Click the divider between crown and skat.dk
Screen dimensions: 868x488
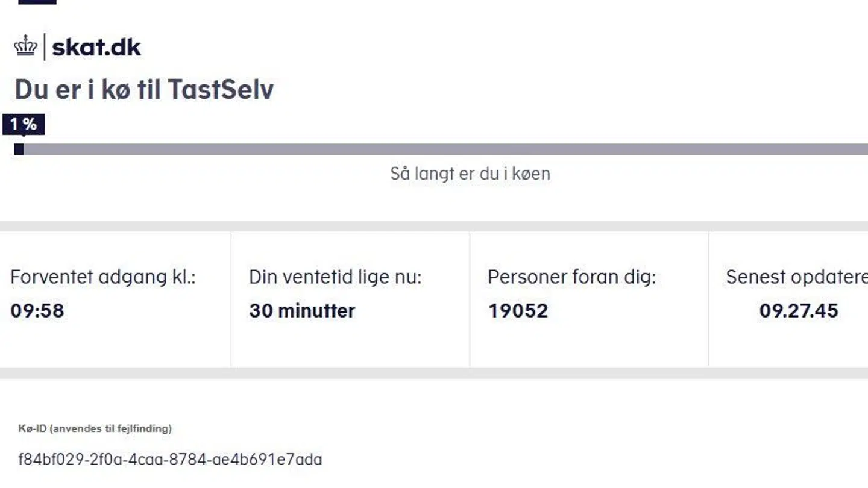(x=45, y=45)
